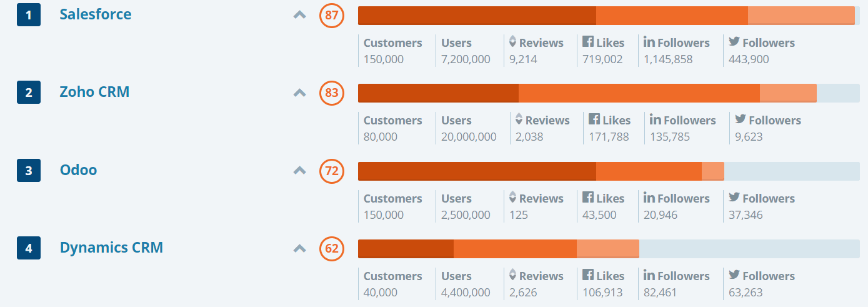Image resolution: width=868 pixels, height=307 pixels.
Task: Click rank badge 1 beside Salesforce
Action: pyautogui.click(x=29, y=15)
